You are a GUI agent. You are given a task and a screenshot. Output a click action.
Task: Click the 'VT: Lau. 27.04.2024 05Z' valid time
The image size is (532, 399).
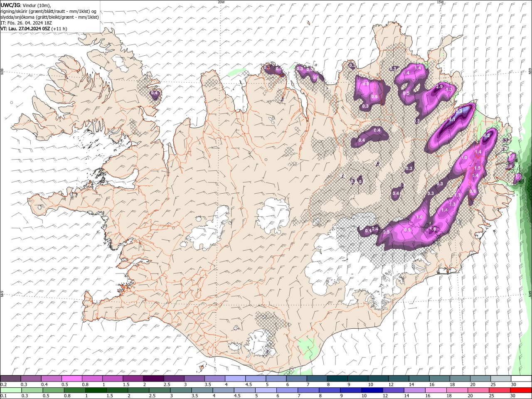25,29
